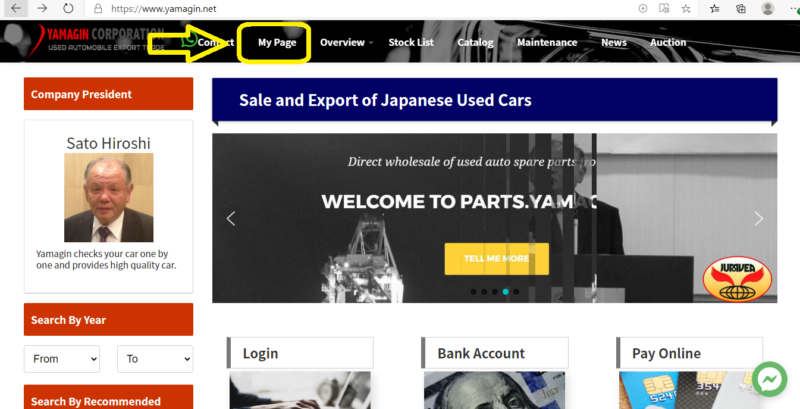
Task: Open the browser profile avatar icon
Action: [767, 8]
